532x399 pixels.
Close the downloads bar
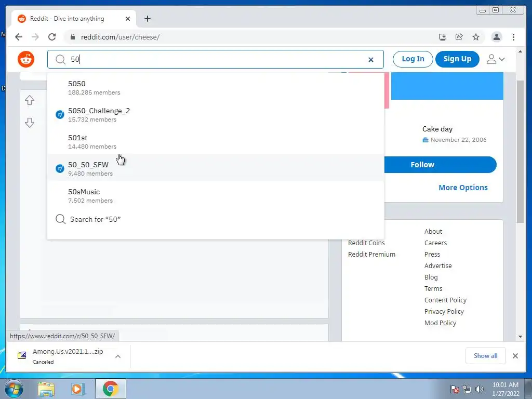click(515, 356)
